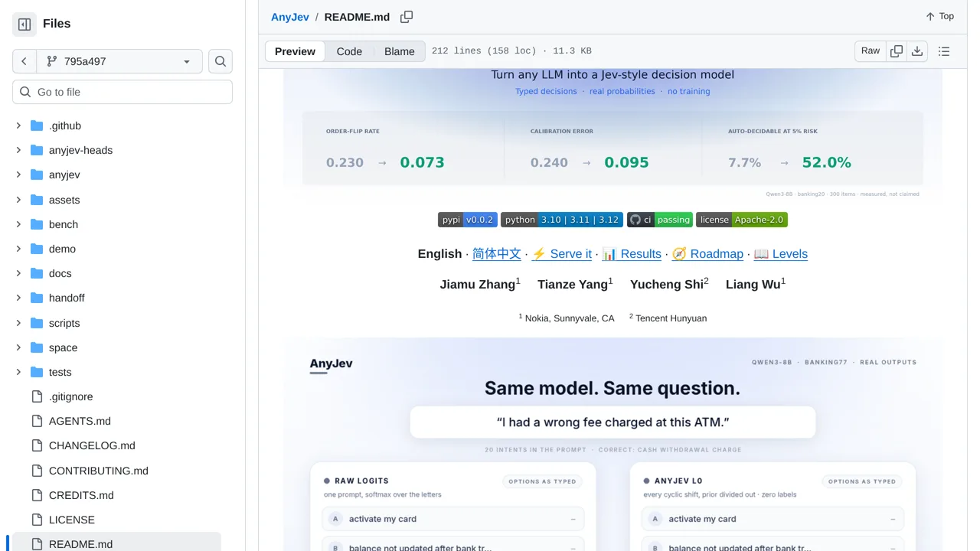Expand the anyjev-heads folder chevron
Image resolution: width=980 pixels, height=551 pixels.
[x=18, y=150]
